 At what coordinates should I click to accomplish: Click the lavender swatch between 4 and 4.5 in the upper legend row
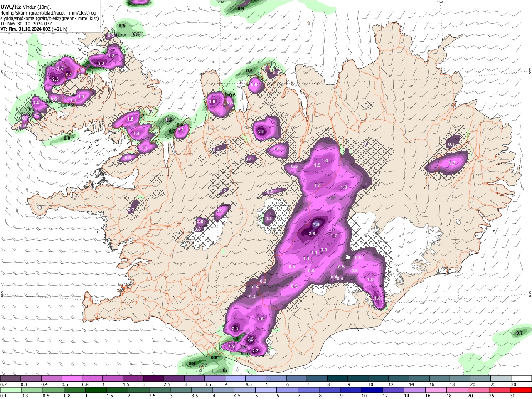click(x=234, y=378)
